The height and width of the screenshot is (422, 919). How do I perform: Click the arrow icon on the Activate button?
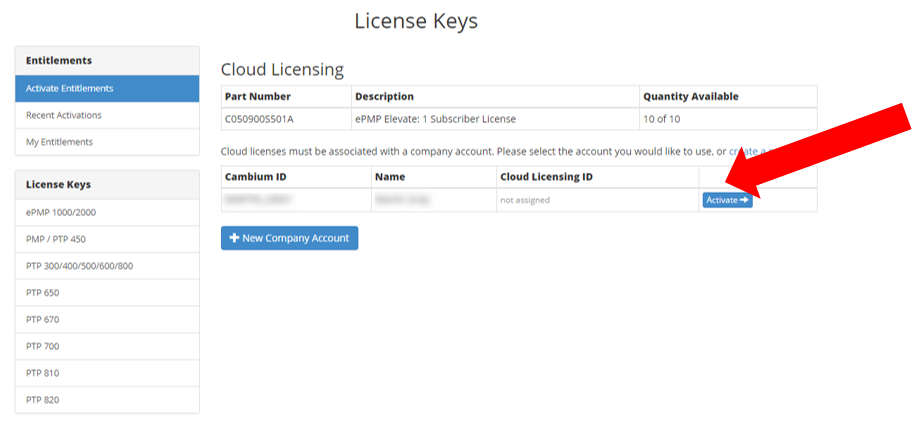pos(744,200)
